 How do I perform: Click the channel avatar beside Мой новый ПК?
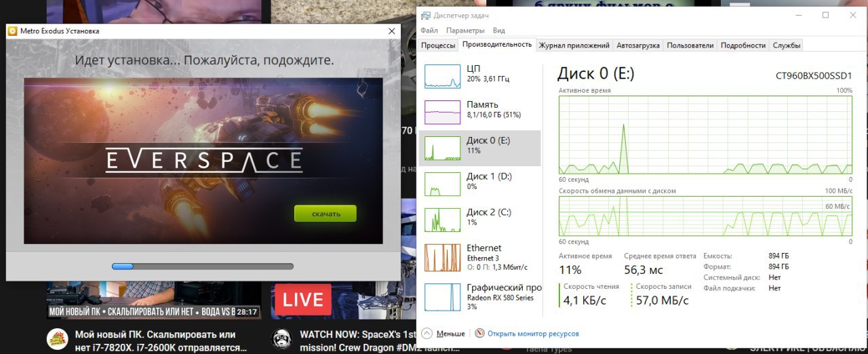click(57, 338)
